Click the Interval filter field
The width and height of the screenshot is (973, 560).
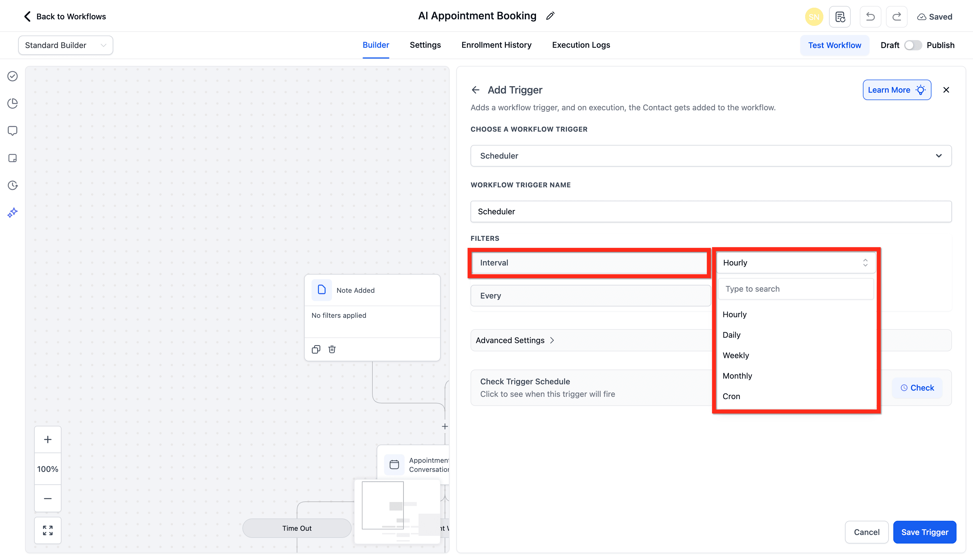[x=589, y=263]
